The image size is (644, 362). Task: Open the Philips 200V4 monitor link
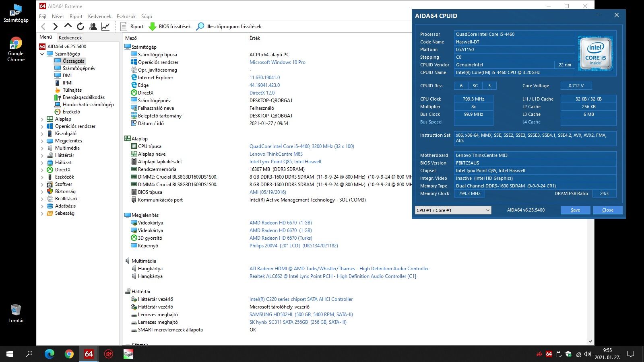coord(294,246)
